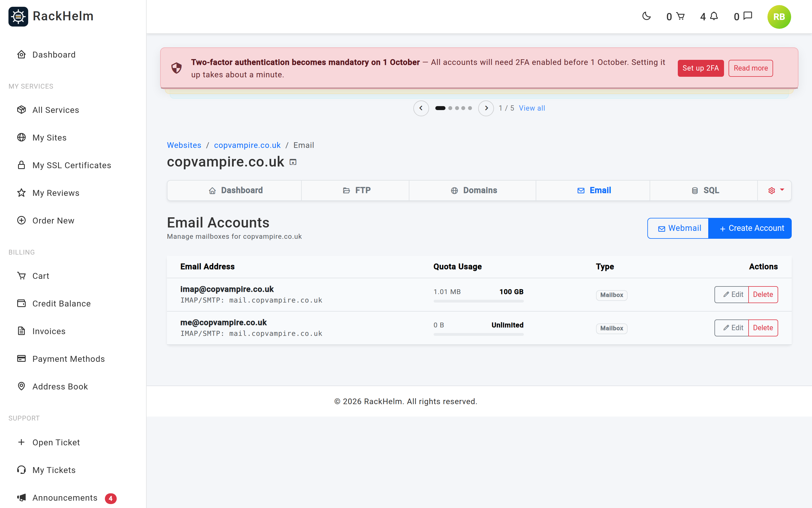
Task: Expand the settings gear dropdown
Action: click(775, 190)
